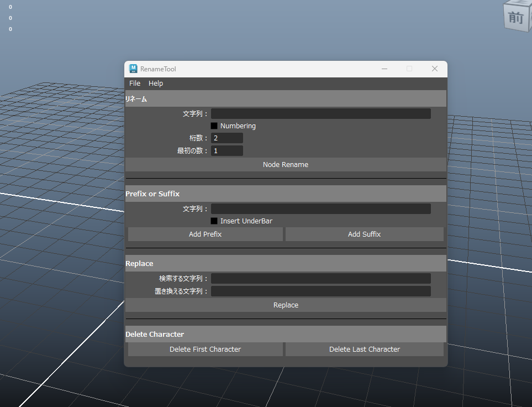
Task: Click the Maya icon in the title bar
Action: point(133,69)
